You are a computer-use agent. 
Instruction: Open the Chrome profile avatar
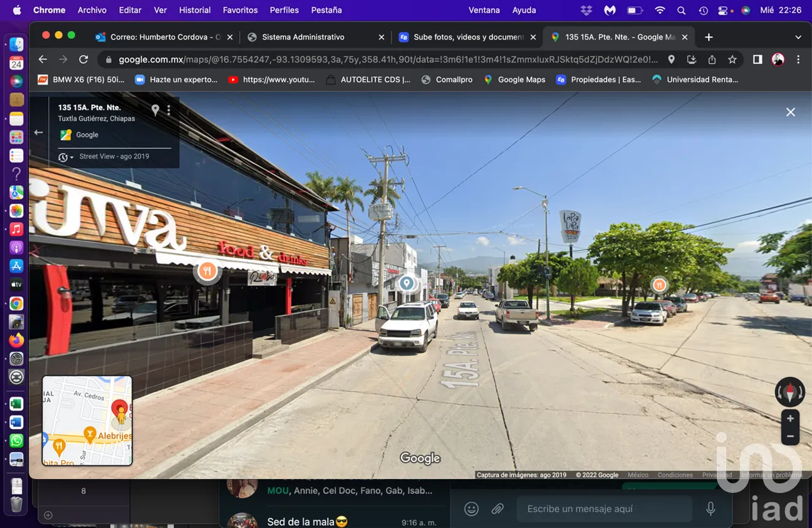(778, 60)
